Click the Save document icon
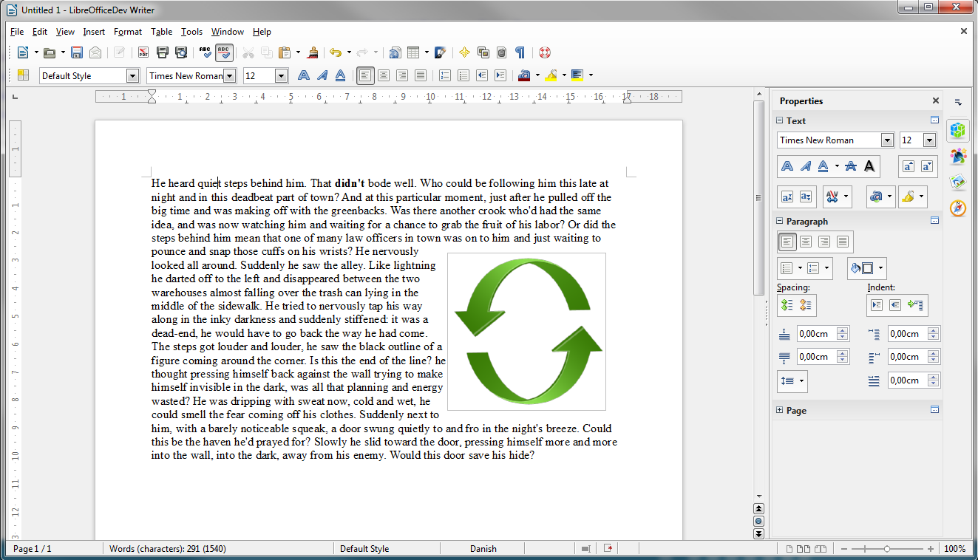 pyautogui.click(x=77, y=52)
